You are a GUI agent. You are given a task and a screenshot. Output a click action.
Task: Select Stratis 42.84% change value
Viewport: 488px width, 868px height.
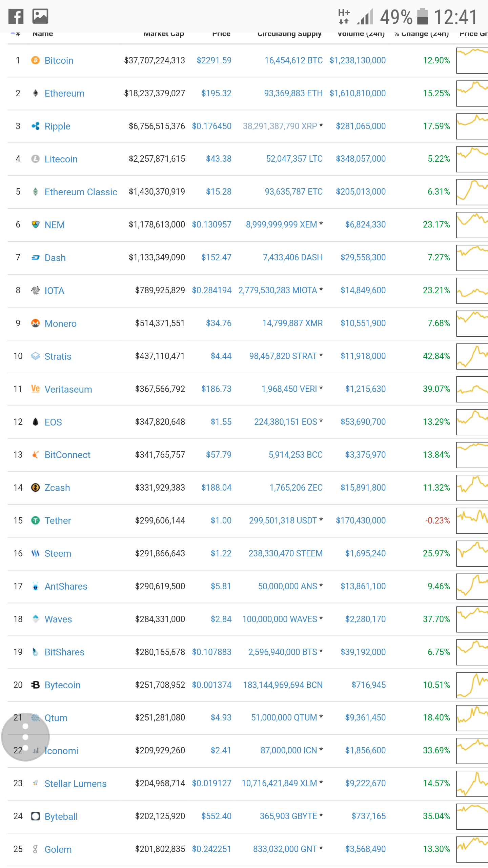click(x=436, y=356)
